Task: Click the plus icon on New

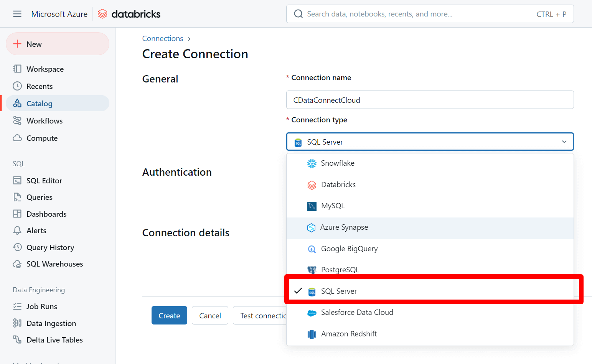Action: click(x=17, y=44)
